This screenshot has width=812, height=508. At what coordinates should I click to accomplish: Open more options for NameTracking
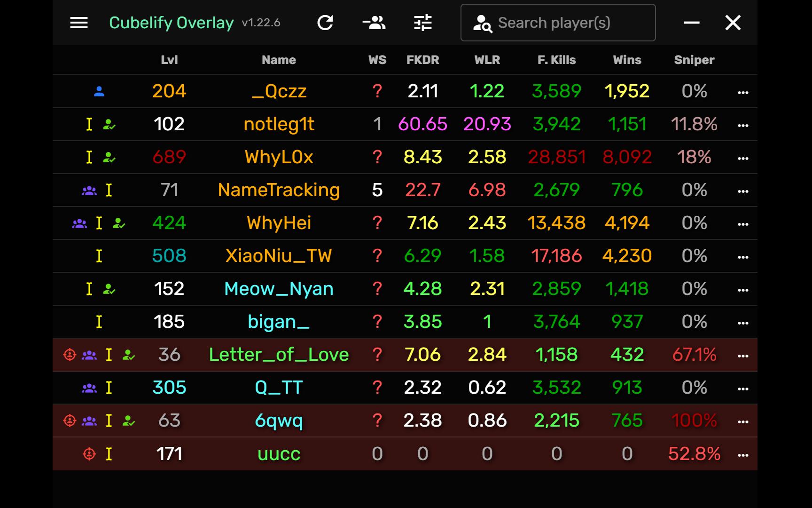click(743, 191)
